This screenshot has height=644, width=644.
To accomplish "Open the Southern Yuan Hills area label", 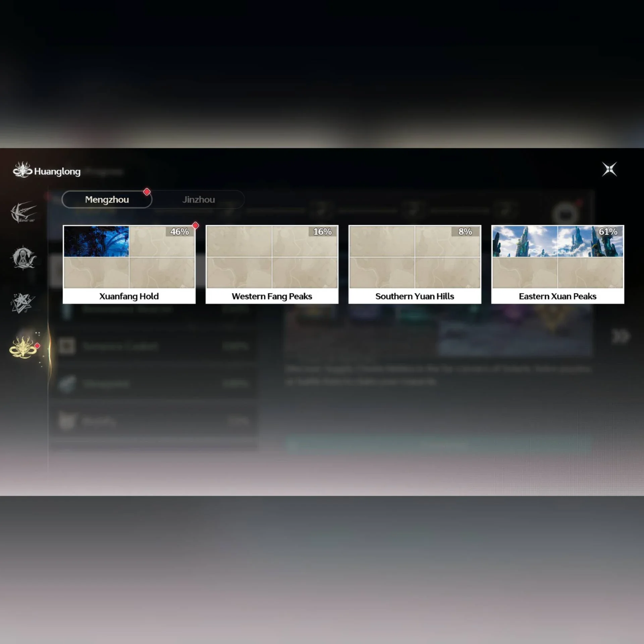I will (x=415, y=296).
